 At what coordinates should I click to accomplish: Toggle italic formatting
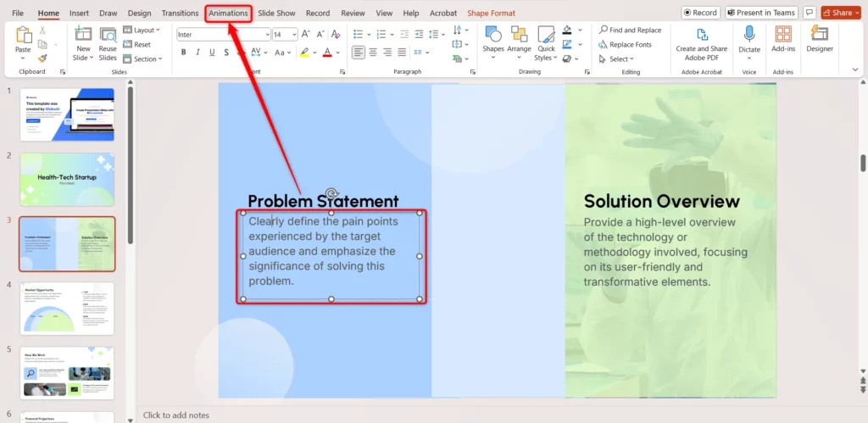pyautogui.click(x=198, y=52)
